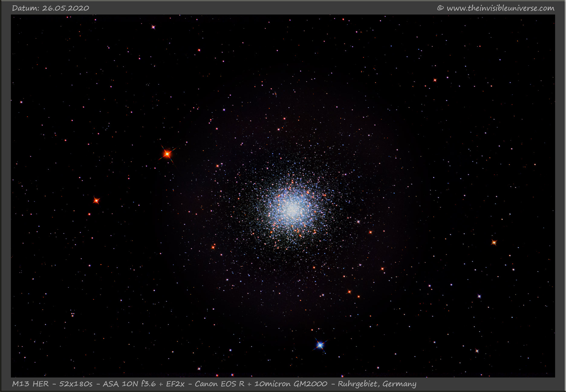Image resolution: width=566 pixels, height=392 pixels.
Task: Click the Canon EOS R caption text
Action: click(219, 384)
